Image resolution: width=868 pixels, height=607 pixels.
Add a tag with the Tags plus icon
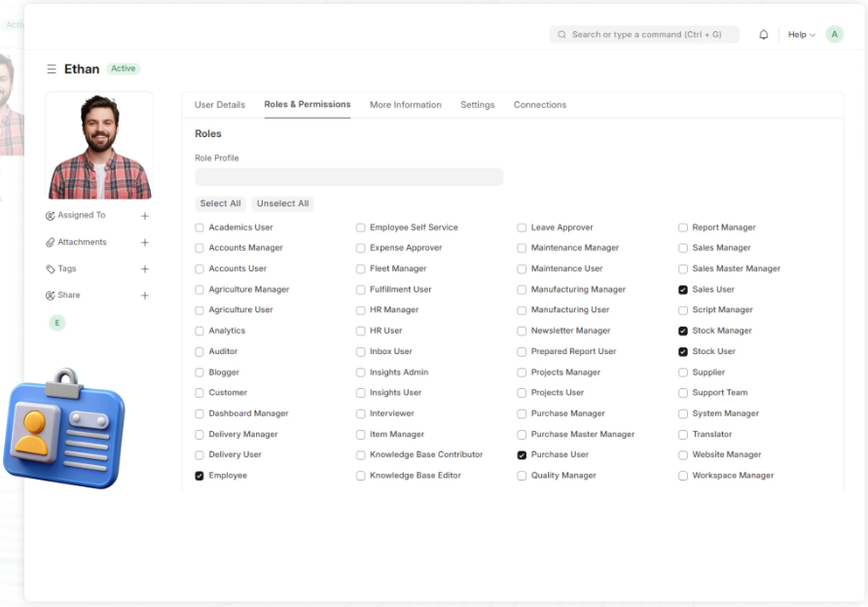point(144,268)
